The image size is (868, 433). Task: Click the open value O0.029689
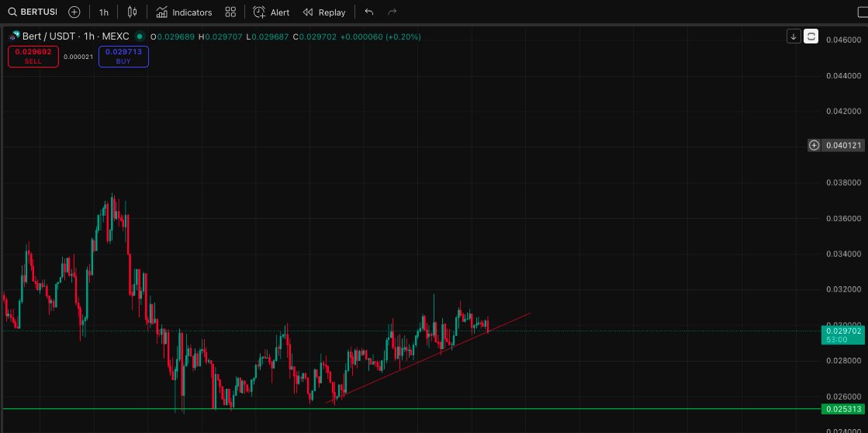[173, 36]
